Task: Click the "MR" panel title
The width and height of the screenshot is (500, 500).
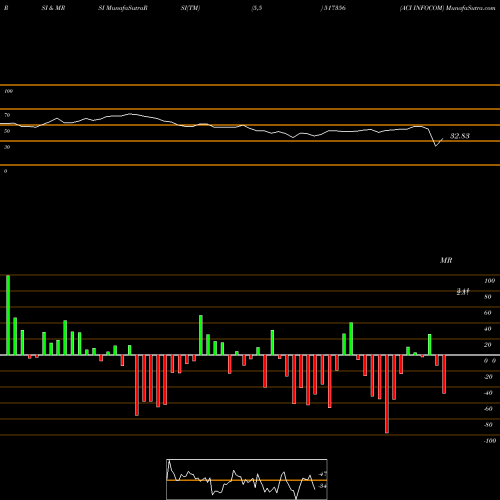Action: [x=446, y=260]
